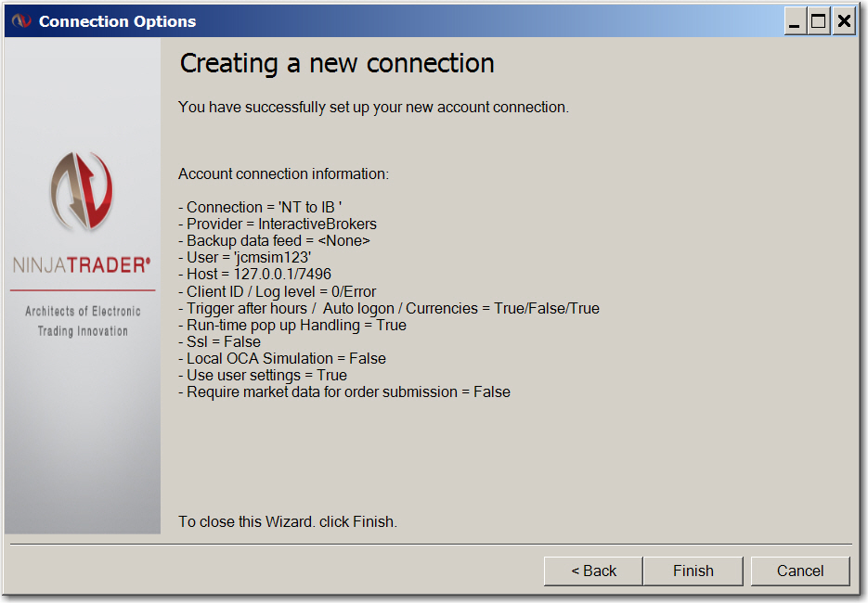Select the Connection = 'NT to IB' line
The height and width of the screenshot is (603, 868).
click(260, 207)
